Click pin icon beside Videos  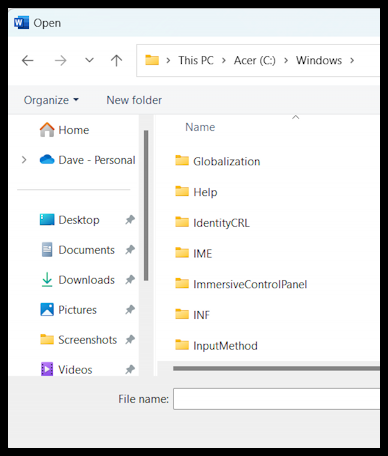(130, 369)
